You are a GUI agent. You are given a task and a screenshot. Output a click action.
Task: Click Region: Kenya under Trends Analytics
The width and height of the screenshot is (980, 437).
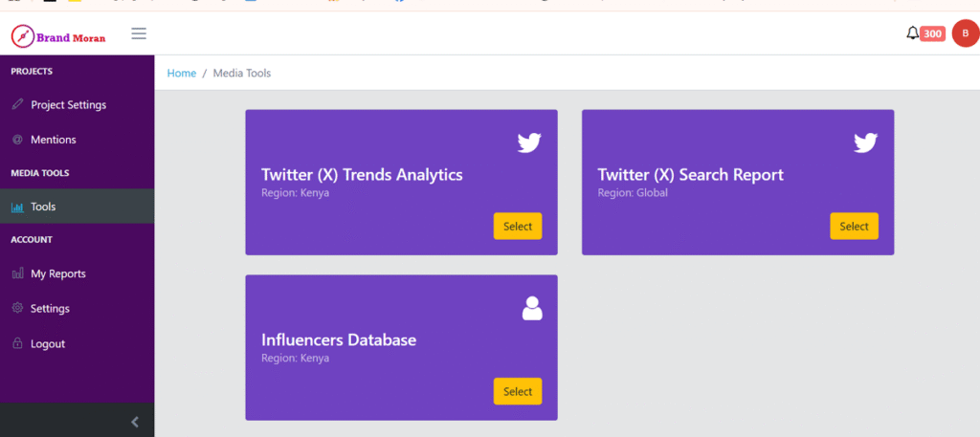[295, 193]
